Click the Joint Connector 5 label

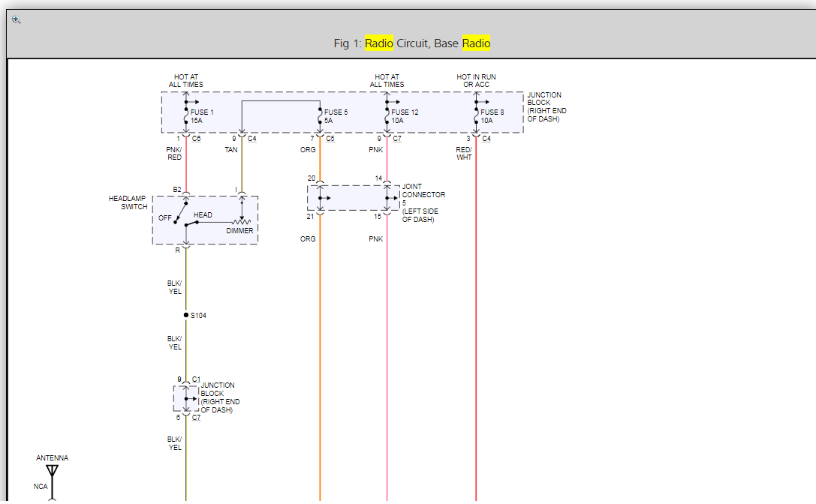423,202
